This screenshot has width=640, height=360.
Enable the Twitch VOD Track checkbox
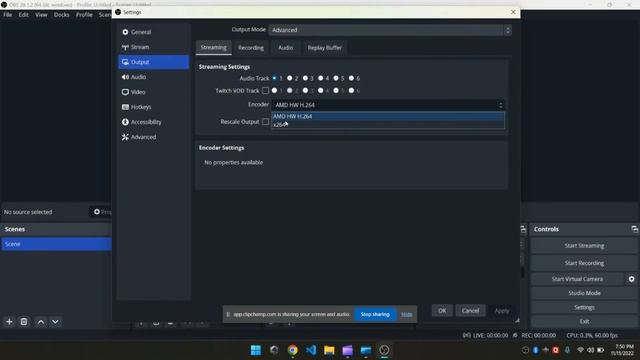click(265, 91)
